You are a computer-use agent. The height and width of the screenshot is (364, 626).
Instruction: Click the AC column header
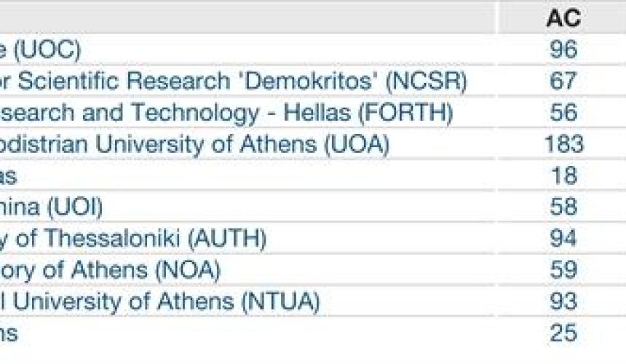[x=563, y=18]
